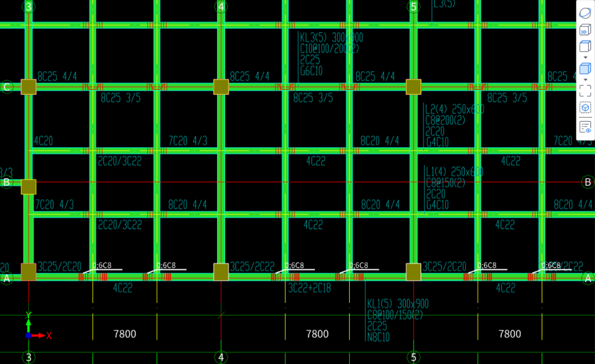Click the left axis bubble A
This screenshot has width=595, height=364.
(6, 278)
